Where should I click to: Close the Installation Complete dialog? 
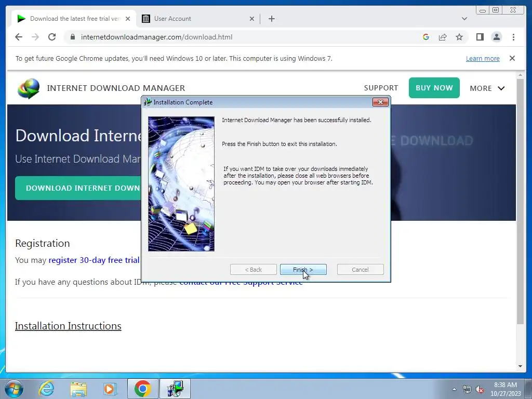click(x=380, y=102)
